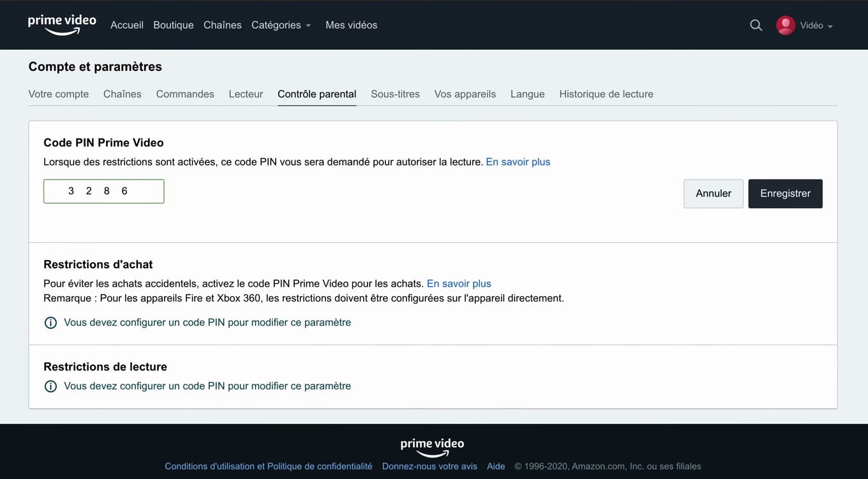Click the Enregistrer button

click(786, 194)
